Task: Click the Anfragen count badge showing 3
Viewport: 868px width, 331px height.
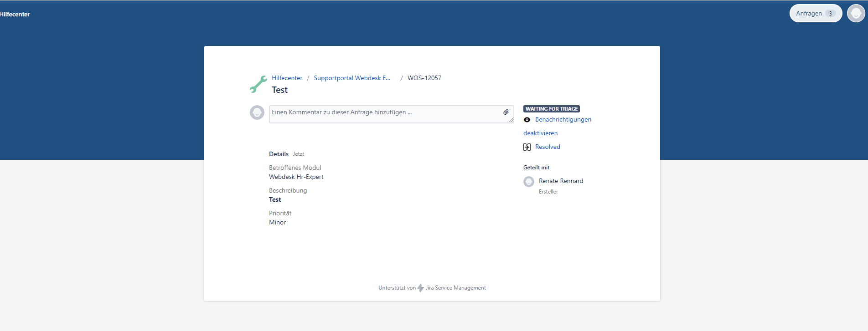Action: pyautogui.click(x=830, y=13)
